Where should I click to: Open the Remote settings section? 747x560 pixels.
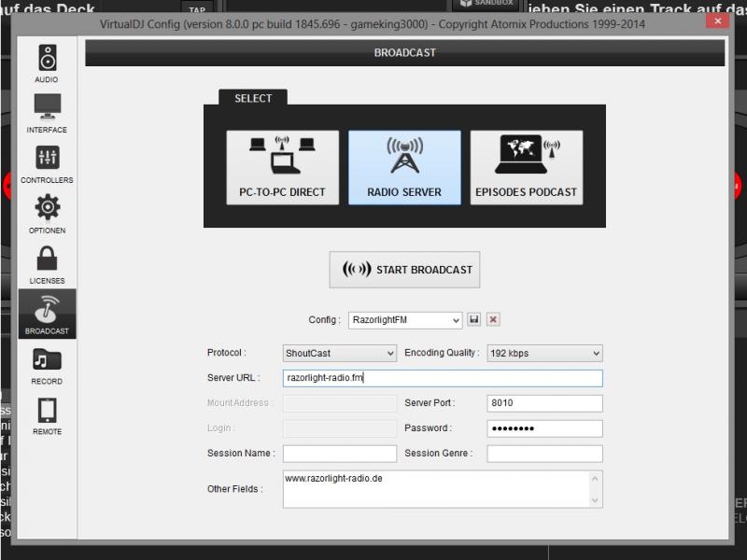47,415
